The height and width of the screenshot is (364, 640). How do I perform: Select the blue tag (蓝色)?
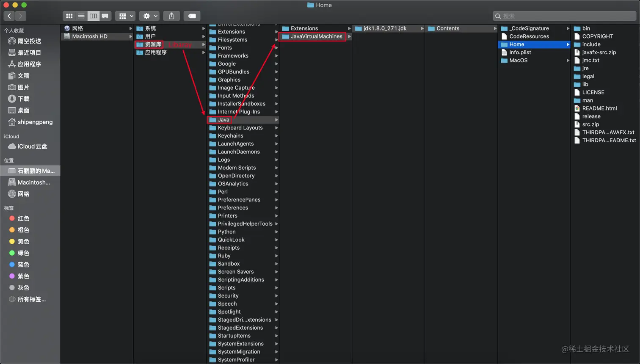30,265
